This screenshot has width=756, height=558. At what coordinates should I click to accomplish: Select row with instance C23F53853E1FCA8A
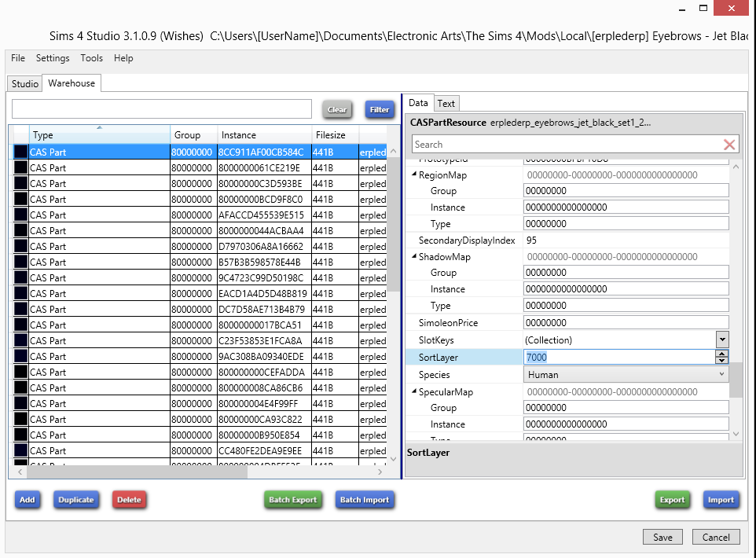[x=200, y=341]
